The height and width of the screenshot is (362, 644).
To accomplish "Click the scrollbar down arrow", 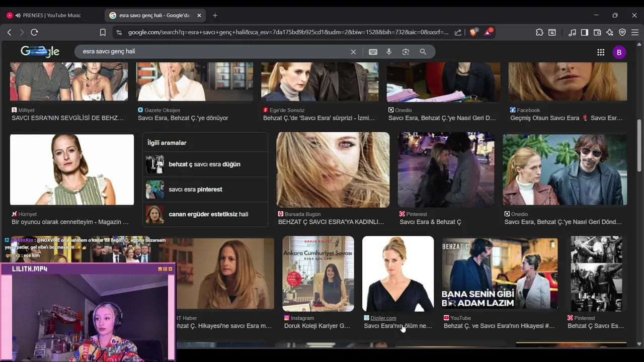I will coord(639,344).
